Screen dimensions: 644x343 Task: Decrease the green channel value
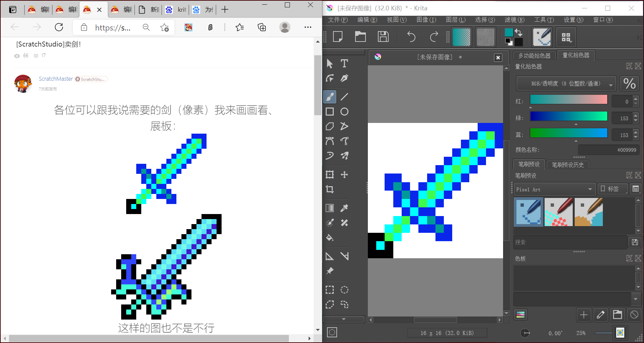pyautogui.click(x=636, y=121)
